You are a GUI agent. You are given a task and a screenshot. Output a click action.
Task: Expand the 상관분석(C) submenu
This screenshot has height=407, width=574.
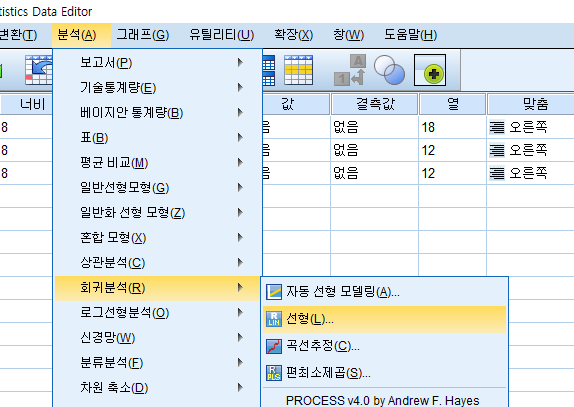click(x=157, y=262)
